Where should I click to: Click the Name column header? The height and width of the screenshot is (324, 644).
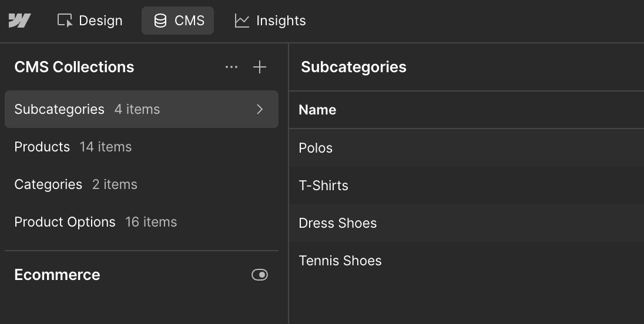[x=317, y=110]
